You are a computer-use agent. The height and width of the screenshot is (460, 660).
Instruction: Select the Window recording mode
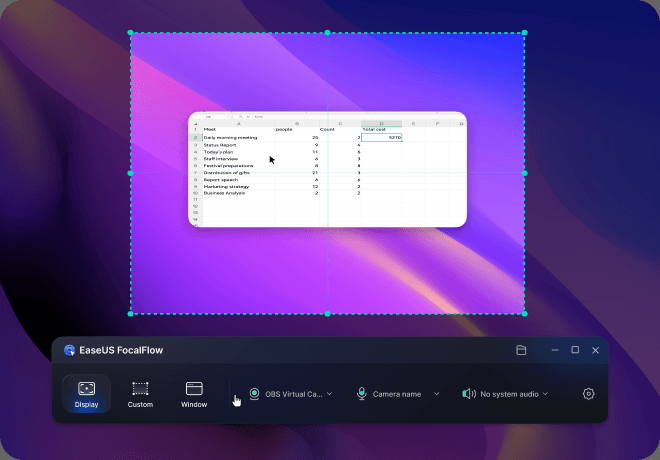pyautogui.click(x=194, y=393)
